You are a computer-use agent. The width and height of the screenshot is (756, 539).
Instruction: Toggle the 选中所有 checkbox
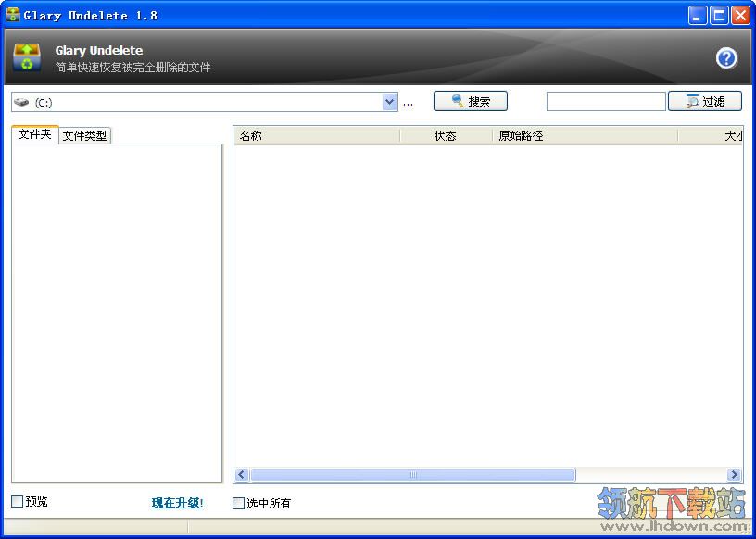(239, 503)
